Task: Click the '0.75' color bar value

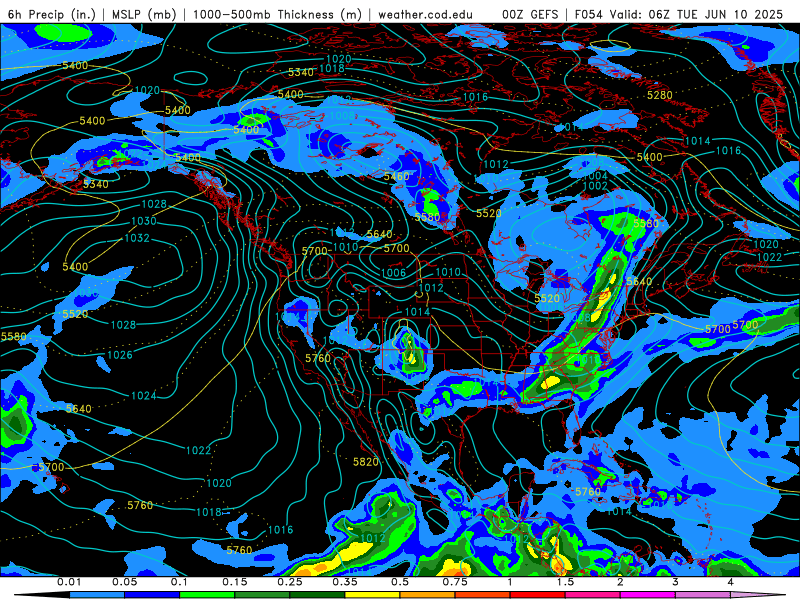Action: [x=455, y=582]
